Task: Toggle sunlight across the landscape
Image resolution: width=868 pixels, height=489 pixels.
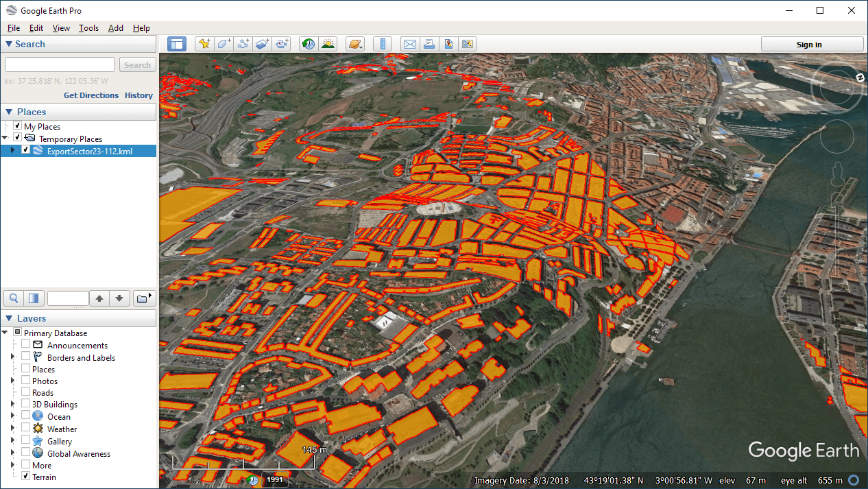Action: click(x=328, y=44)
